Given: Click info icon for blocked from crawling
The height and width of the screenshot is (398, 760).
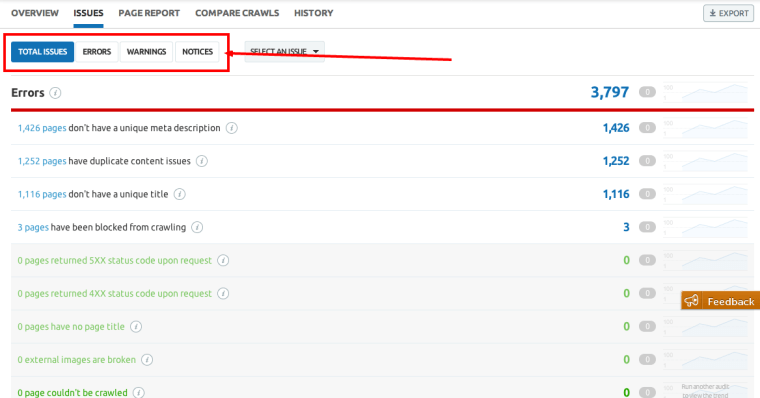Looking at the screenshot, I should (197, 227).
